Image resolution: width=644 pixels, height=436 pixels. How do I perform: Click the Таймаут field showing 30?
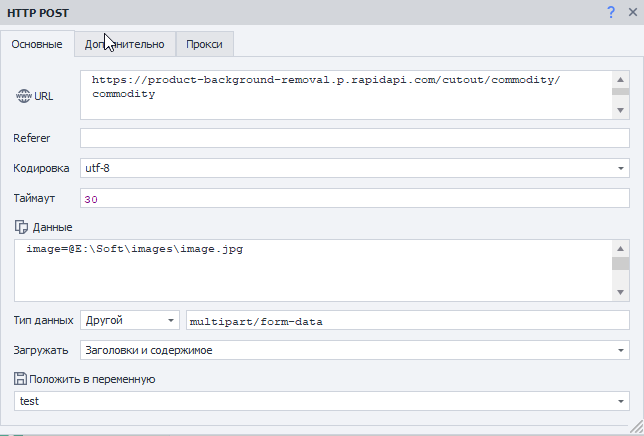(354, 199)
